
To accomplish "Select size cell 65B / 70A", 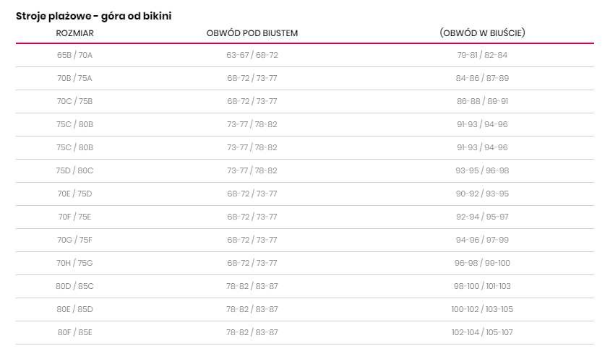I will pos(75,55).
